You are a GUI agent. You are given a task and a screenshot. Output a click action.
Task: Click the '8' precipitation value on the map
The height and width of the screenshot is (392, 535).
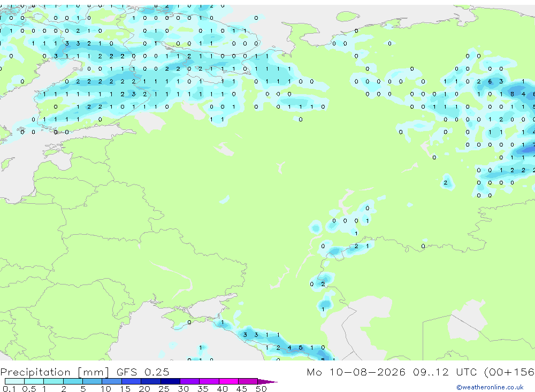(x=512, y=94)
